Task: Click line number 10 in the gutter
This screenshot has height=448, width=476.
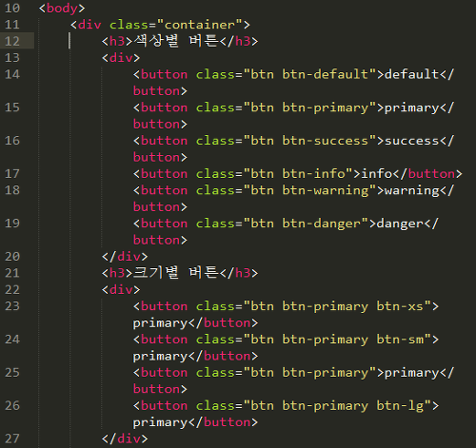Action: pyautogui.click(x=12, y=8)
